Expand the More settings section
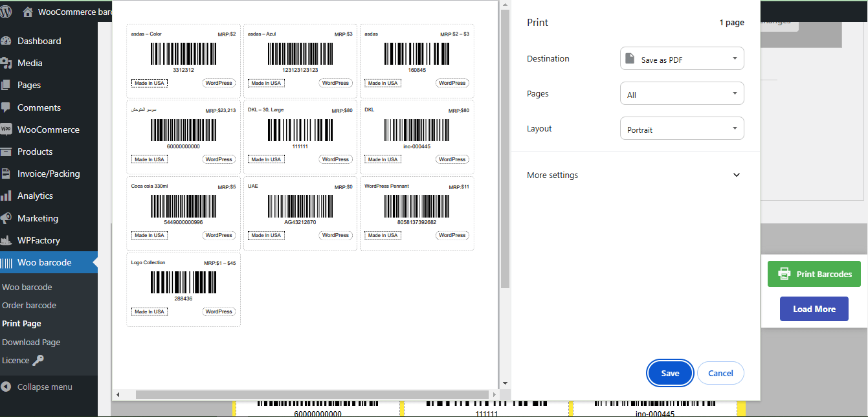 [x=634, y=175]
